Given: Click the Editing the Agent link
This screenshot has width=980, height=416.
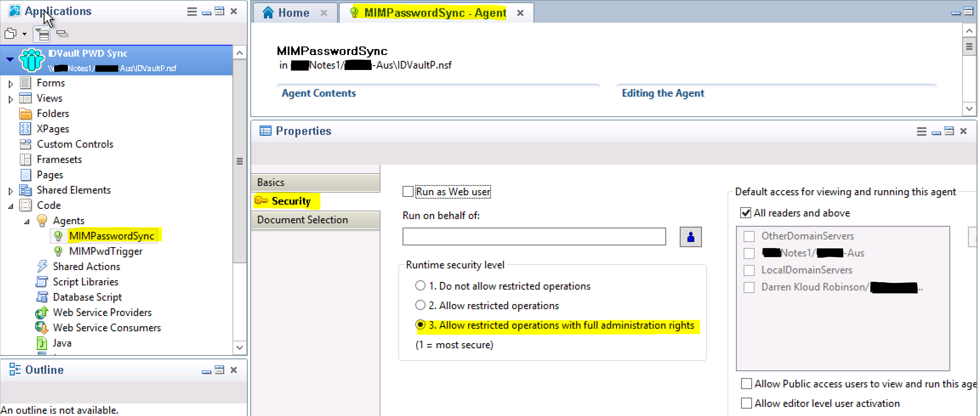Looking at the screenshot, I should click(x=662, y=93).
